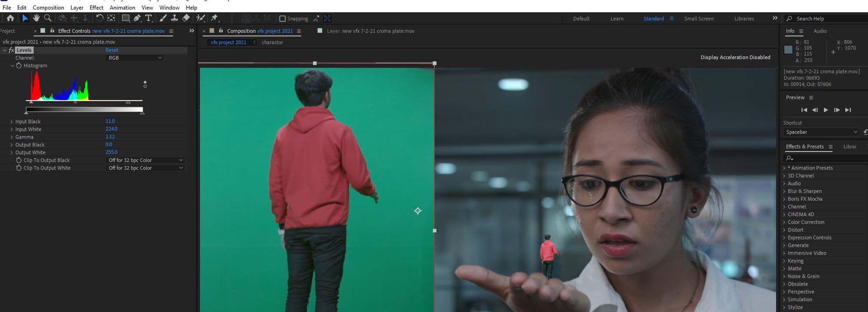Select the Zoom magnifier tool
Screen dimensions: 868x312
click(x=48, y=18)
